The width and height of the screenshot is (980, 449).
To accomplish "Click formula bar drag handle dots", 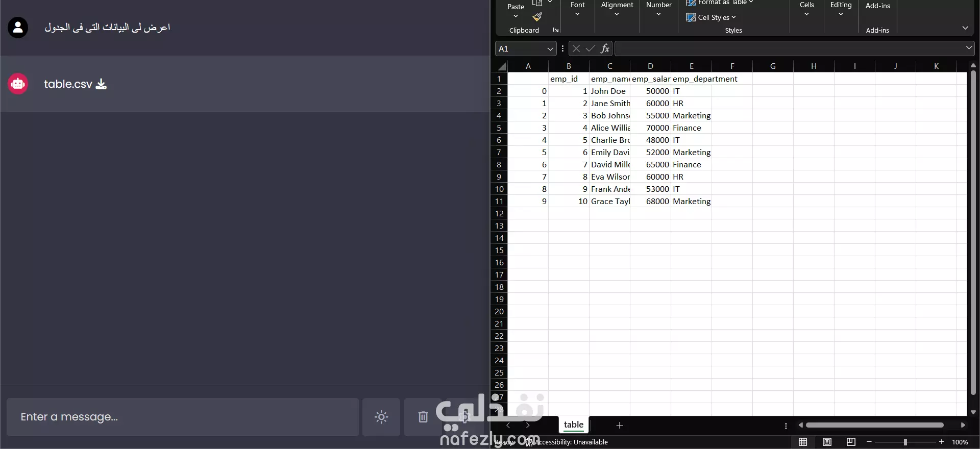I will pyautogui.click(x=562, y=48).
